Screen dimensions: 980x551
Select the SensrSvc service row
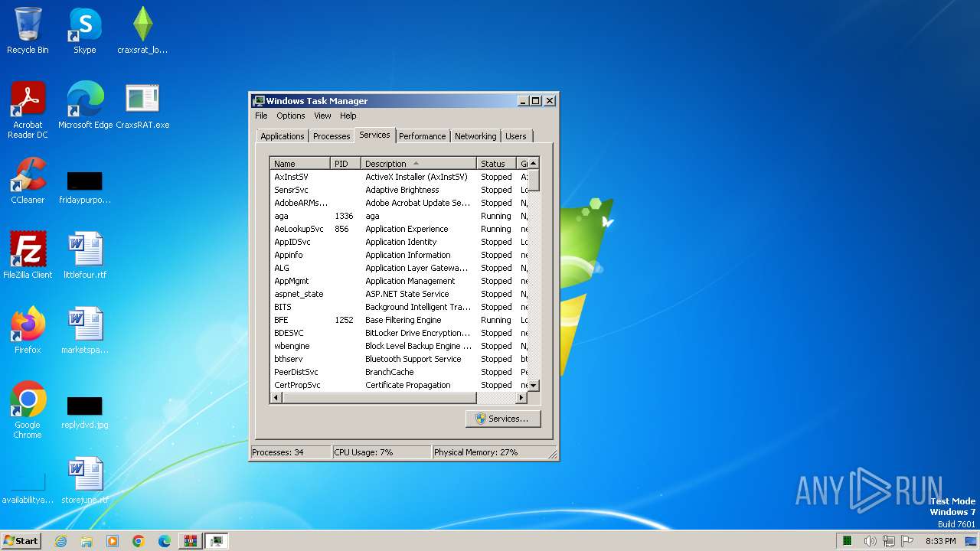click(399, 190)
